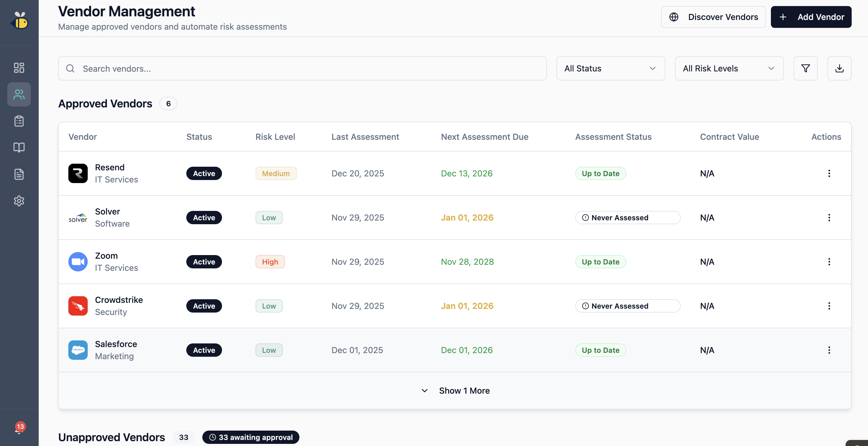The image size is (868, 446).
Task: Click the download export icon button
Action: tap(839, 68)
